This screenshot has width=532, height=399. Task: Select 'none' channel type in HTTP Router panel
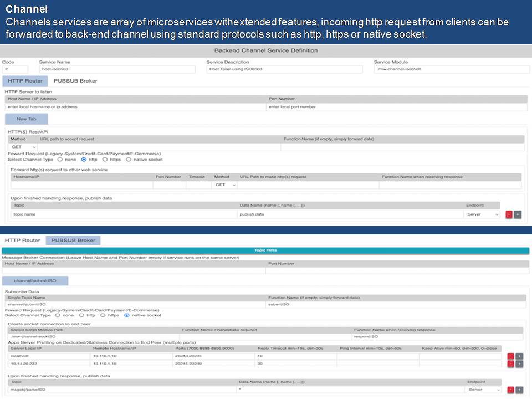(x=60, y=159)
